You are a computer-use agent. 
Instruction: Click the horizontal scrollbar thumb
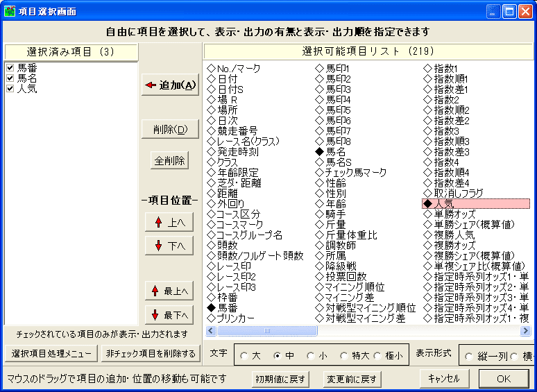pos(267,331)
